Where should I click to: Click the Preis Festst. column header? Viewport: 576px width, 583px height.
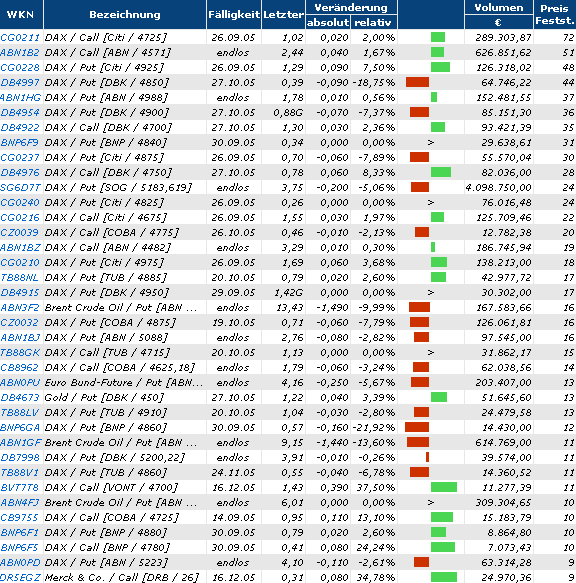tap(555, 15)
